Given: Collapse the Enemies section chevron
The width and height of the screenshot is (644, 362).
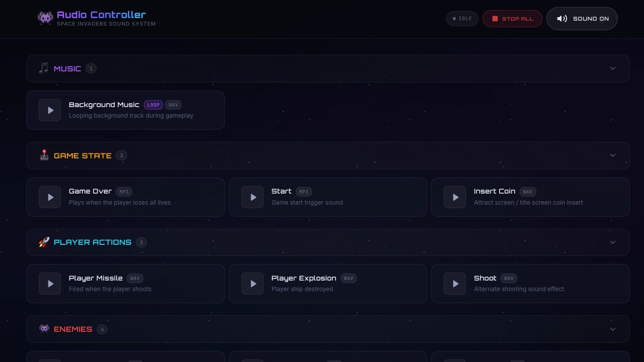Looking at the screenshot, I should (613, 329).
